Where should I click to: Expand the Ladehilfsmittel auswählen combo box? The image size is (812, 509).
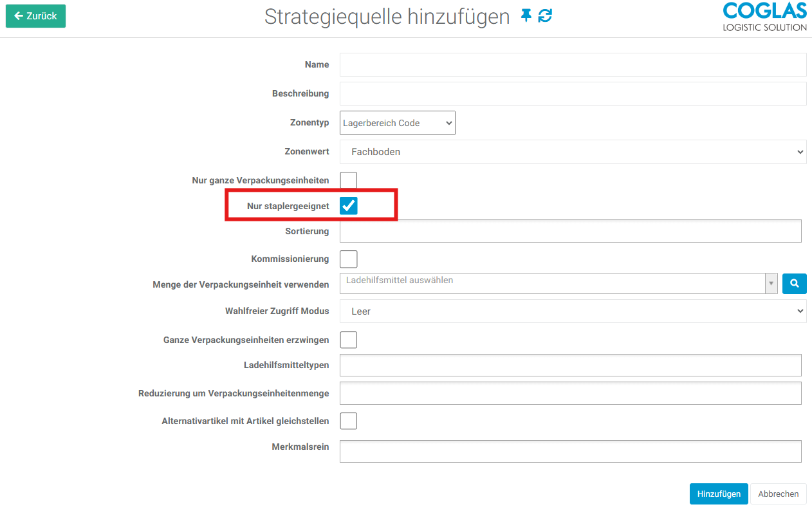pyautogui.click(x=558, y=283)
